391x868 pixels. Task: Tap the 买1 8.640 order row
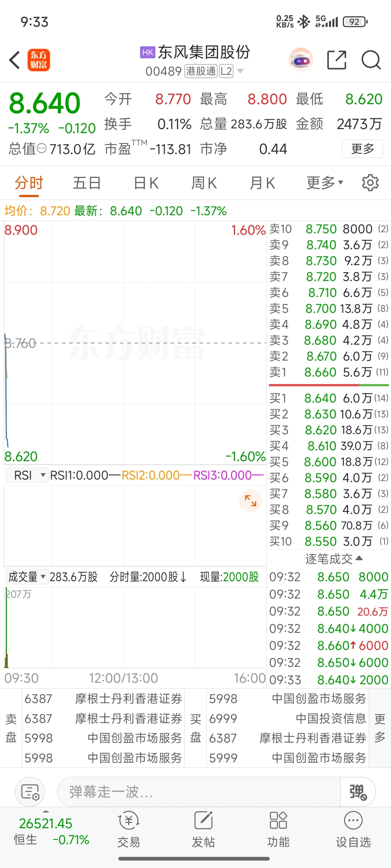329,398
